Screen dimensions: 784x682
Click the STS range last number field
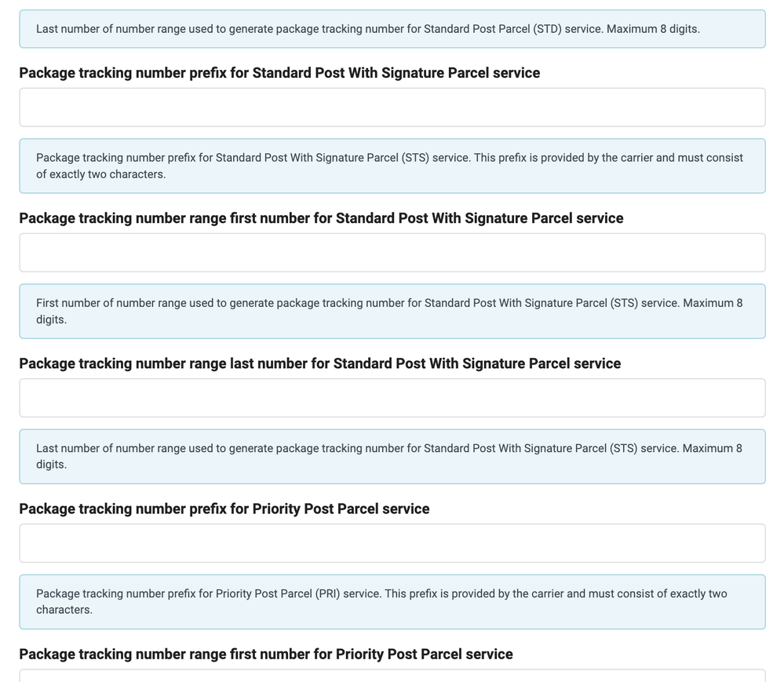[392, 398]
